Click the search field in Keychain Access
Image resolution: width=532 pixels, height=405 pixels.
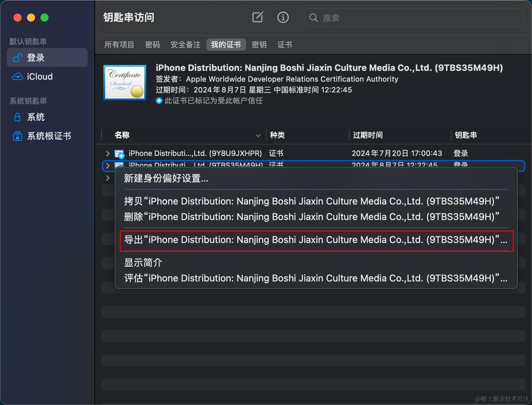pos(414,18)
